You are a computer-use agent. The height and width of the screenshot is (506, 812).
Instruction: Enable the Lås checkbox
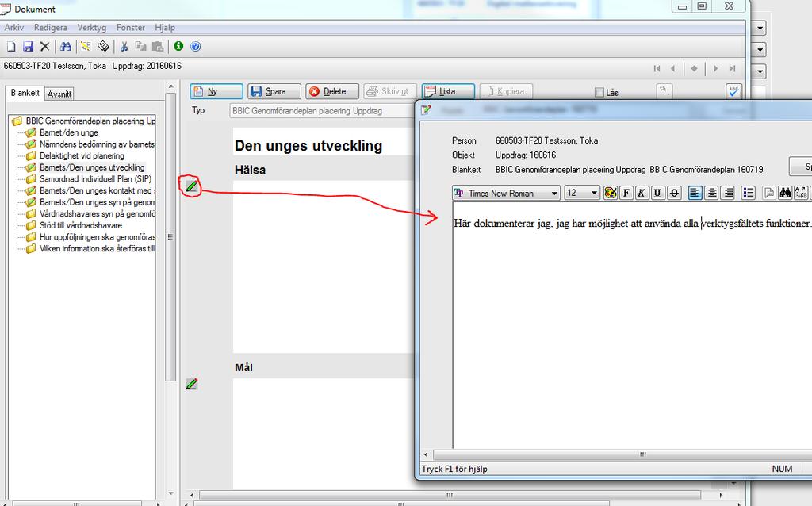pos(599,92)
